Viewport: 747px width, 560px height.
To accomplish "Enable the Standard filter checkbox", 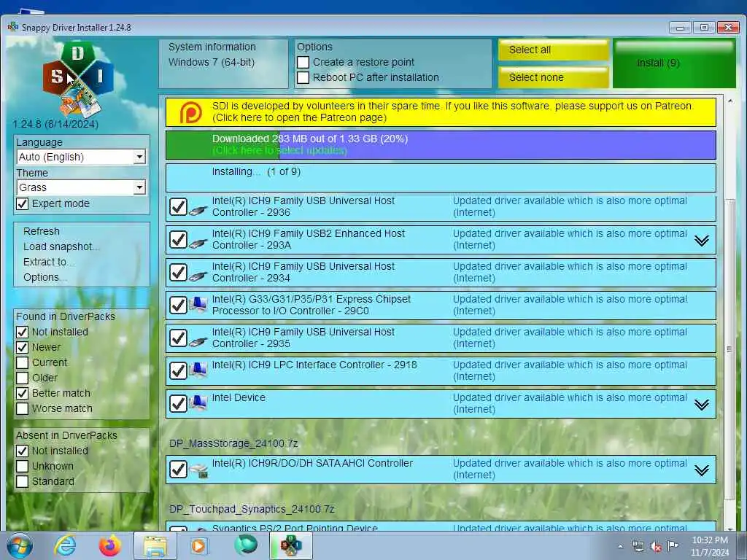I will (x=23, y=481).
